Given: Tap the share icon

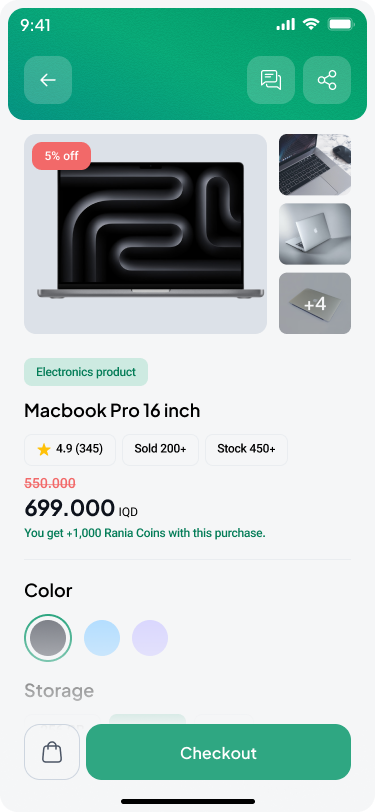Looking at the screenshot, I should pos(327,80).
